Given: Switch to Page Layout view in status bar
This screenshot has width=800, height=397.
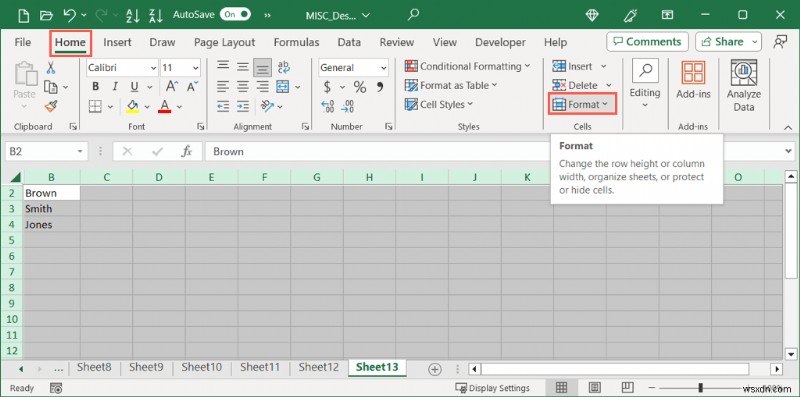Looking at the screenshot, I should (x=594, y=387).
